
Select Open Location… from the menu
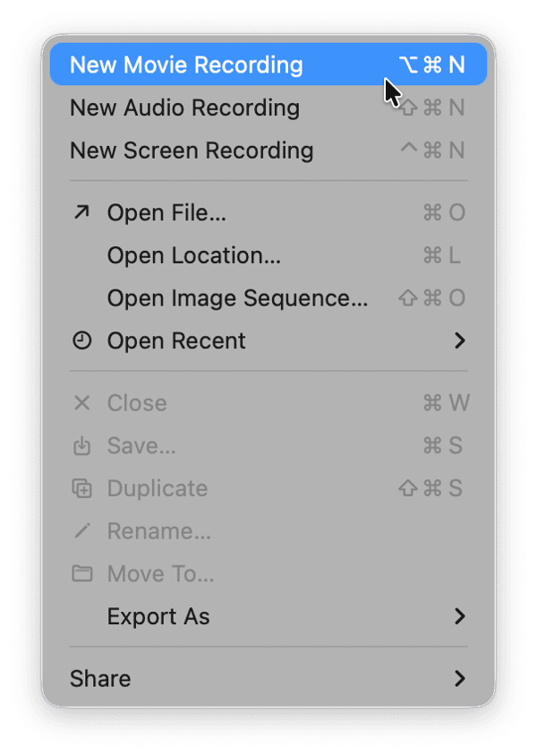tap(194, 255)
